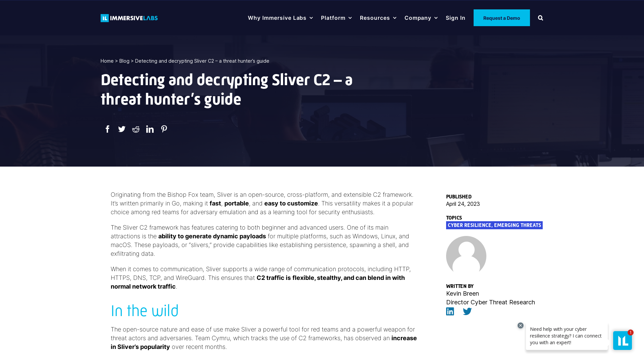Expand the Resources menu dropdown
The width and height of the screenshot is (644, 362).
click(378, 18)
